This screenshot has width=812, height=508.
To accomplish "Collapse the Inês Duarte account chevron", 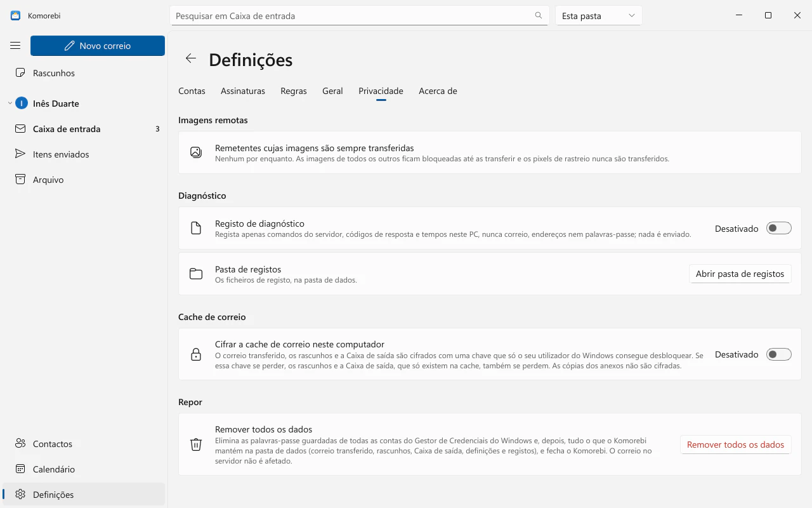I will coord(10,104).
